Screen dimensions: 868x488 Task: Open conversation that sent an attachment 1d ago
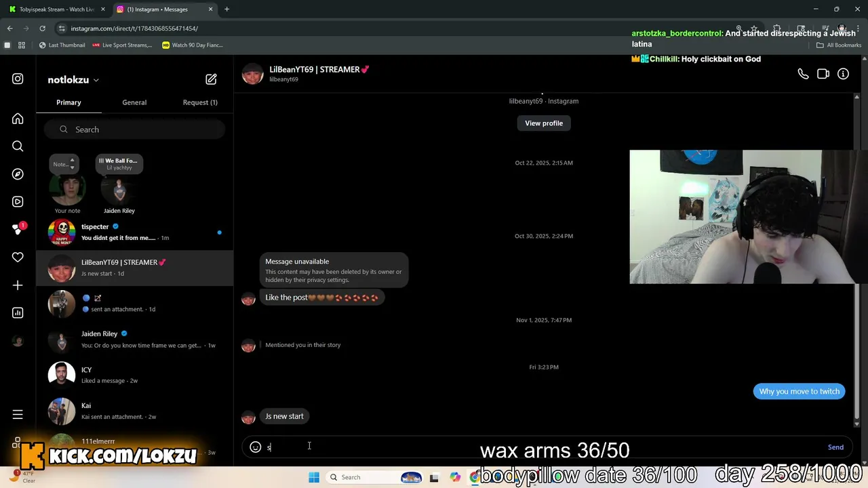(x=134, y=304)
